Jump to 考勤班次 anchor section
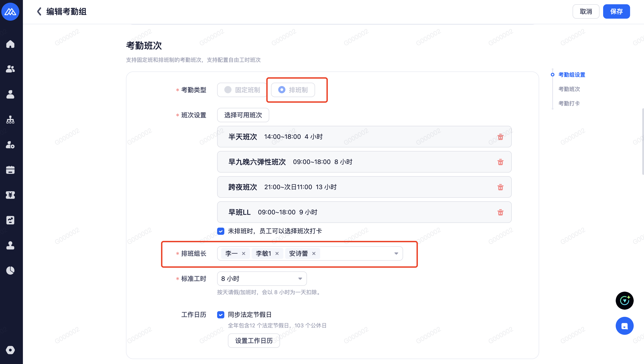Image resolution: width=644 pixels, height=364 pixels. pyautogui.click(x=569, y=89)
